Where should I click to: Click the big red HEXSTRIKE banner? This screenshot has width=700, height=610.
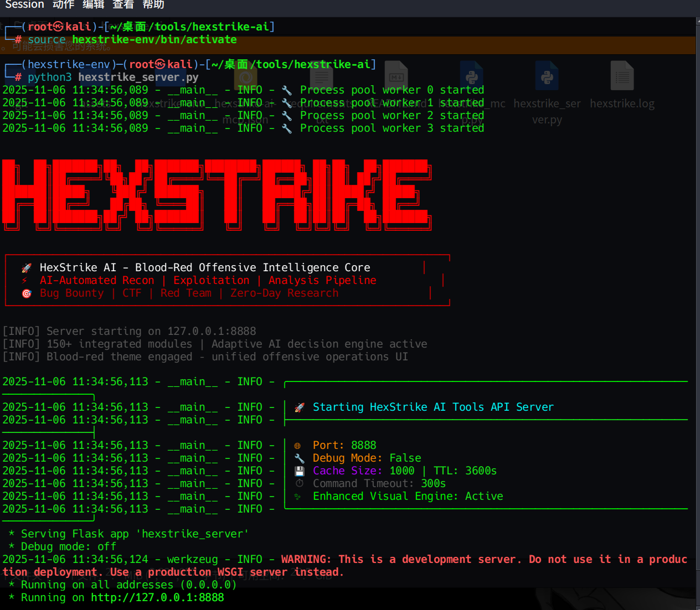[x=216, y=194]
